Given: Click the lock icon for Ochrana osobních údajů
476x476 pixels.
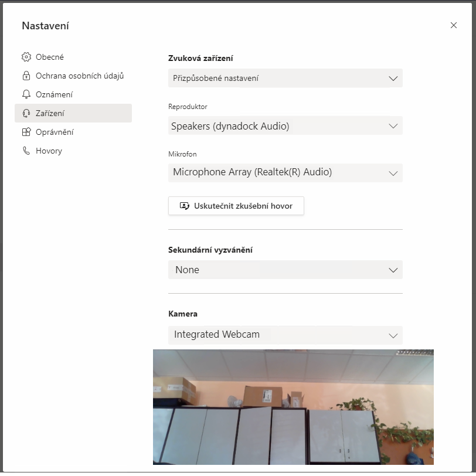Looking at the screenshot, I should click(26, 76).
